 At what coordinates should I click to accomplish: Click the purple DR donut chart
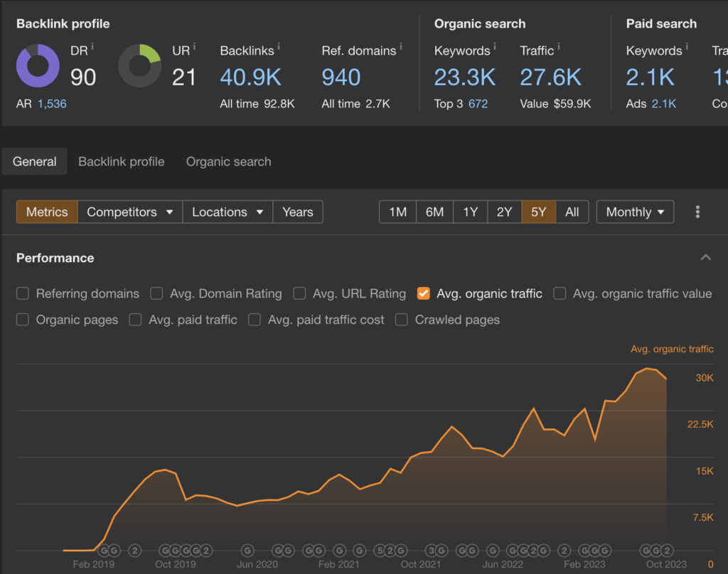click(x=38, y=66)
